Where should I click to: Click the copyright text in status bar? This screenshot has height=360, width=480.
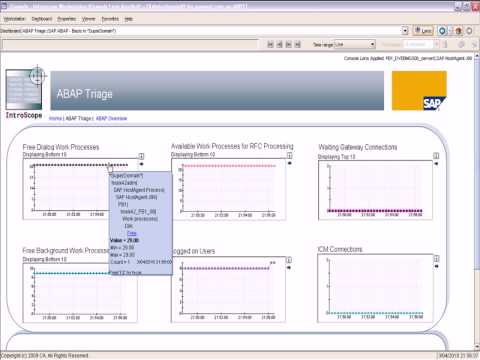pos(45,356)
